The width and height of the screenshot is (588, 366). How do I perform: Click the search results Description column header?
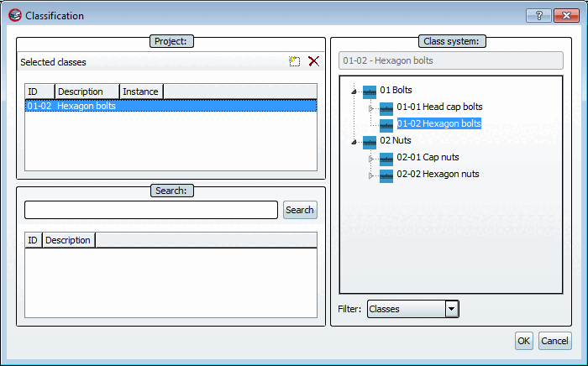[69, 240]
